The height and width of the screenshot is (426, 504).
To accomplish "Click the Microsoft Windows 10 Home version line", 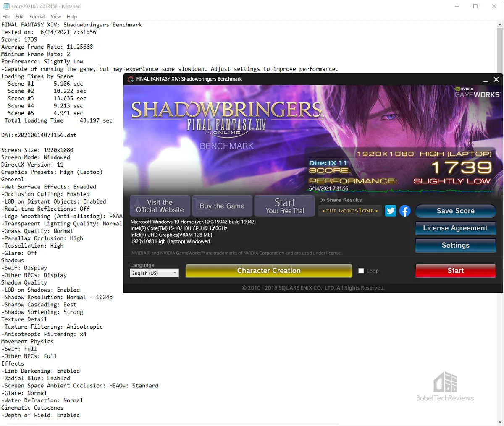I will click(193, 222).
